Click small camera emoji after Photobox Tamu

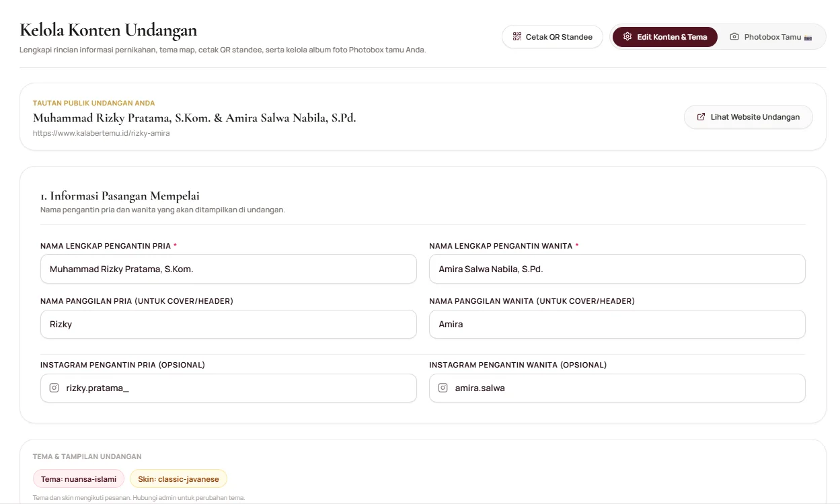pyautogui.click(x=808, y=38)
